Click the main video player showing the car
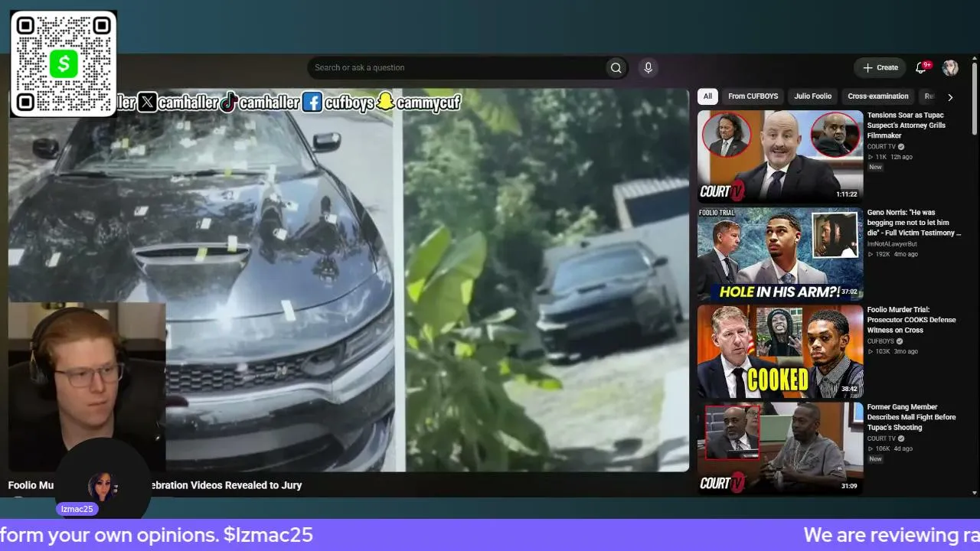 pos(349,280)
